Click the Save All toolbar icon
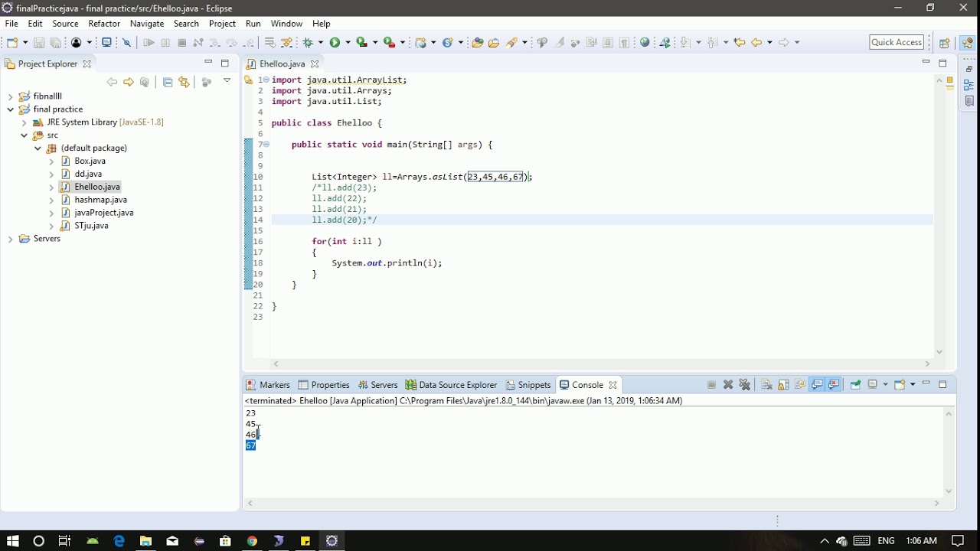 56,43
